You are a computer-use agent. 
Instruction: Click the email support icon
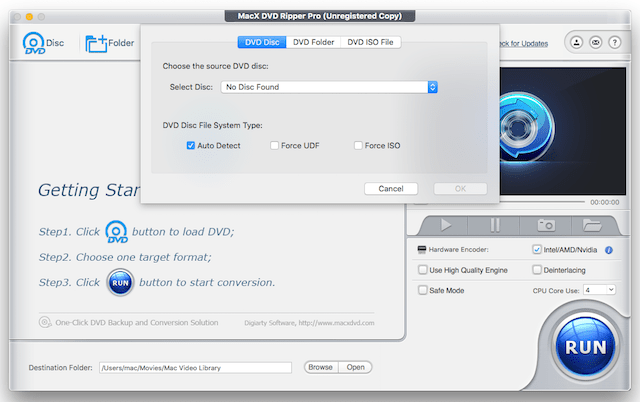[x=596, y=42]
